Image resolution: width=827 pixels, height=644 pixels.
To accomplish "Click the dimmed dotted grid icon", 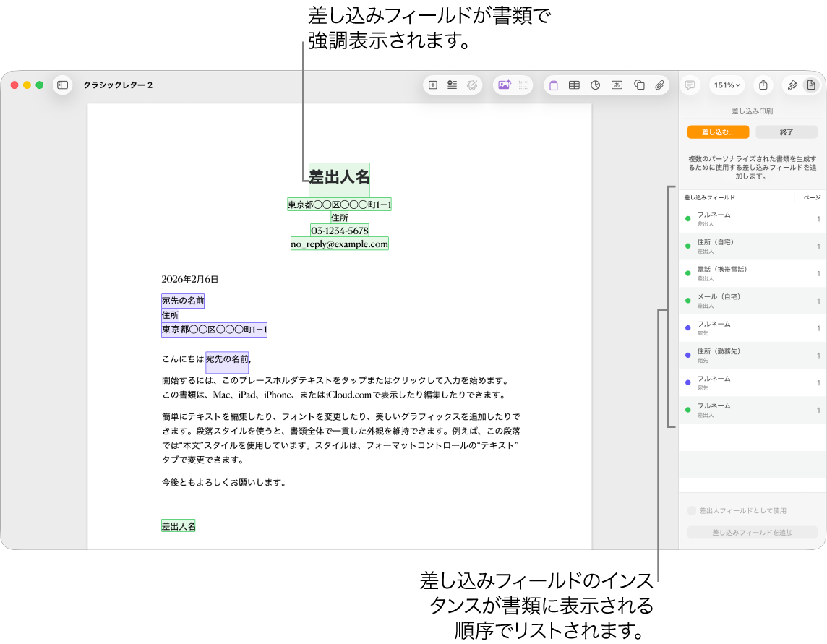I will (x=523, y=85).
